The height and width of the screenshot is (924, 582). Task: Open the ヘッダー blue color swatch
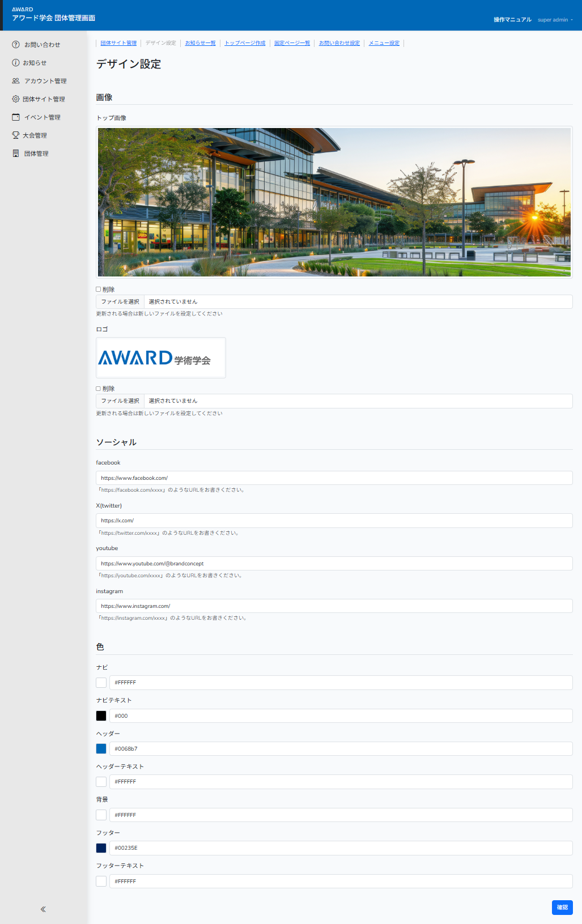point(101,749)
